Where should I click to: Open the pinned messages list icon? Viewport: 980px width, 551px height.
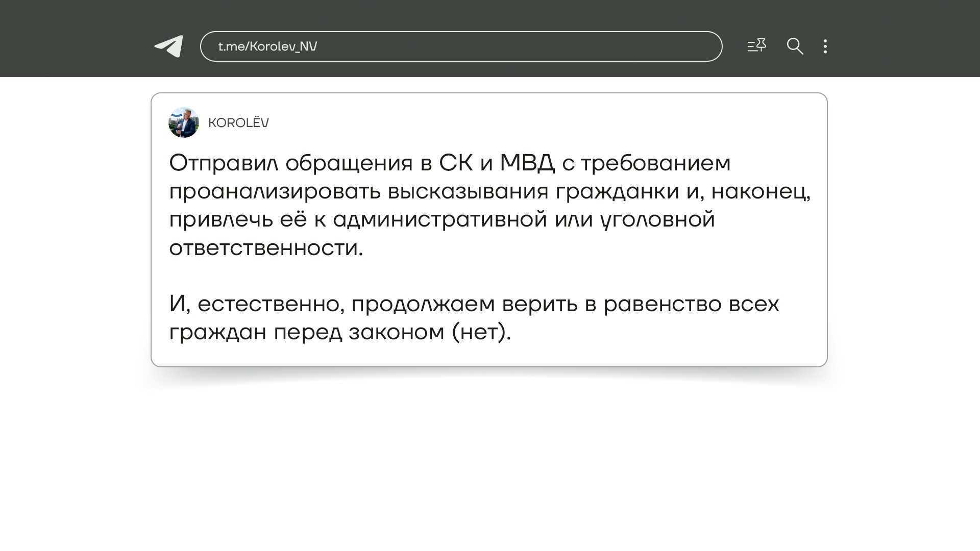(756, 46)
